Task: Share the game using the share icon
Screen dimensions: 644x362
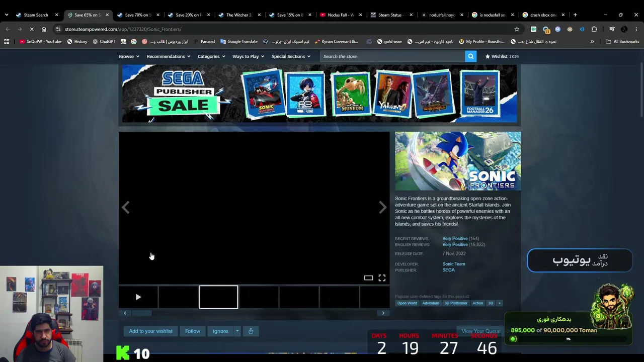Action: 251,331
